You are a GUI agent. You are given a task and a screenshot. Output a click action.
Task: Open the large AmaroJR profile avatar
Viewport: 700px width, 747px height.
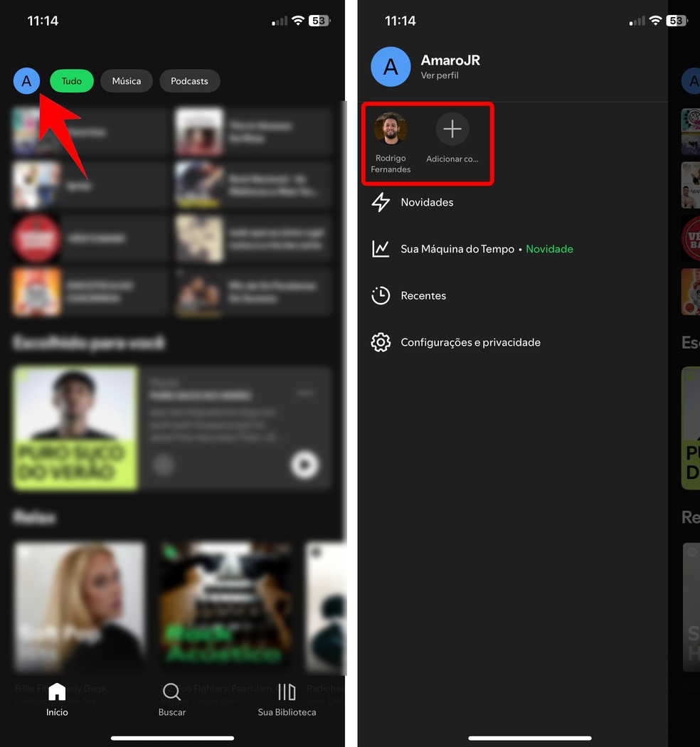(x=391, y=67)
